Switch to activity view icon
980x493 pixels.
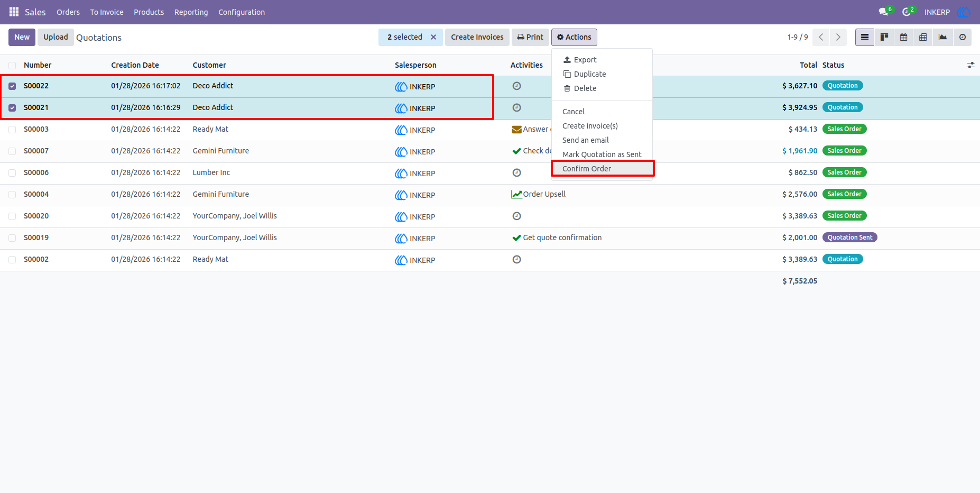963,37
